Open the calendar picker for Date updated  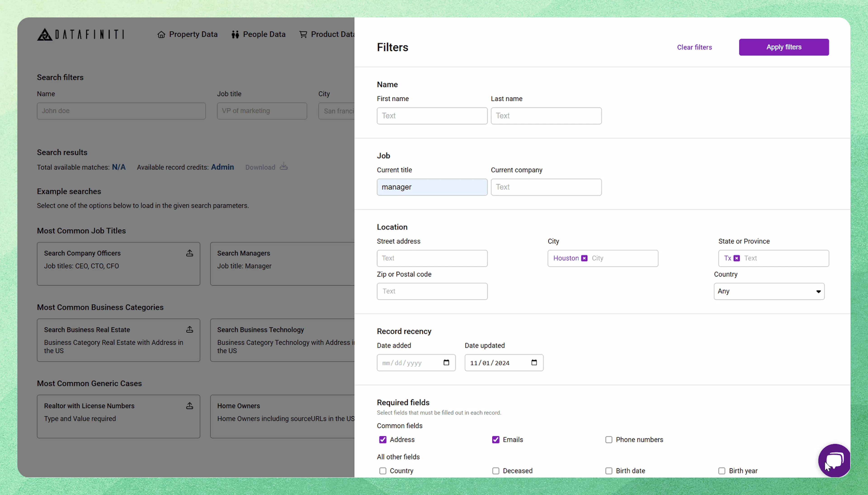(534, 363)
